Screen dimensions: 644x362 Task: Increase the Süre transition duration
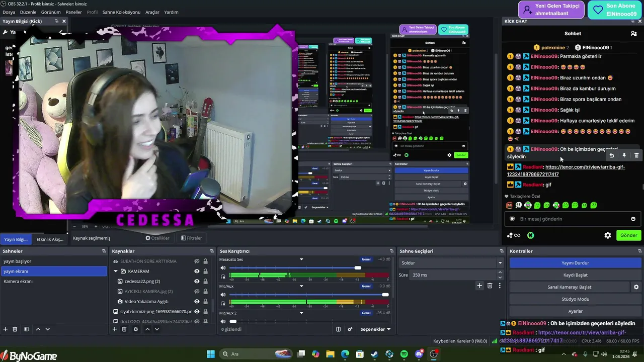(x=500, y=273)
